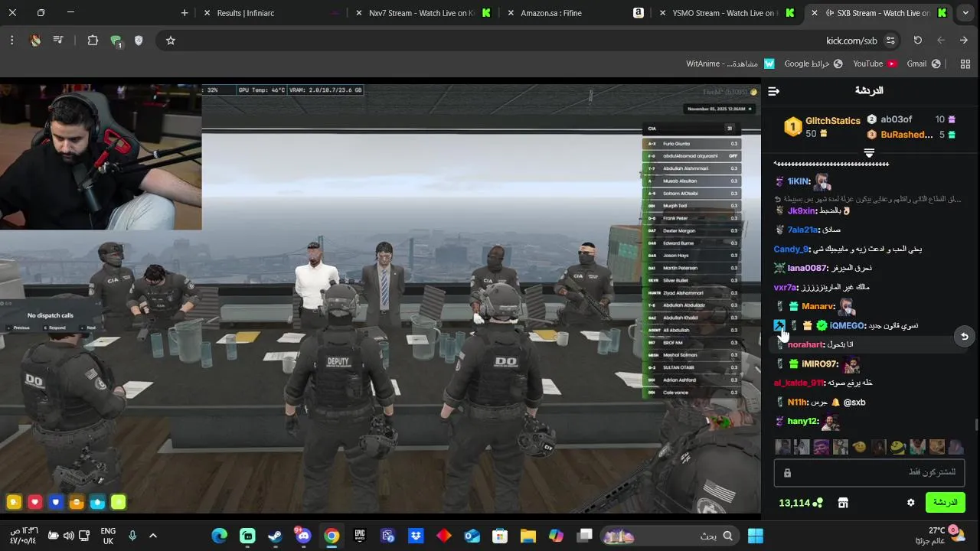Viewport: 980px width, 551px height.
Task: Click username 1iKIN in chat
Action: click(x=799, y=181)
